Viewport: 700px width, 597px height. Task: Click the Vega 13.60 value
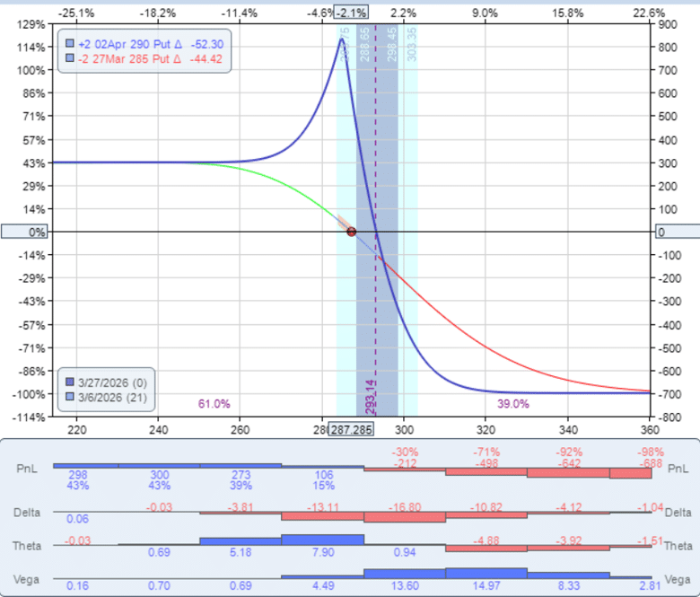click(x=405, y=585)
